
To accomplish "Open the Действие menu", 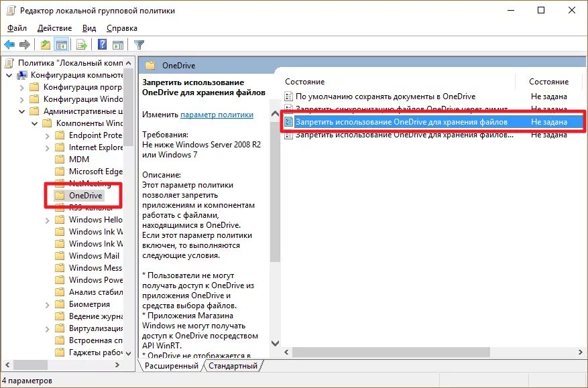I will [x=55, y=28].
